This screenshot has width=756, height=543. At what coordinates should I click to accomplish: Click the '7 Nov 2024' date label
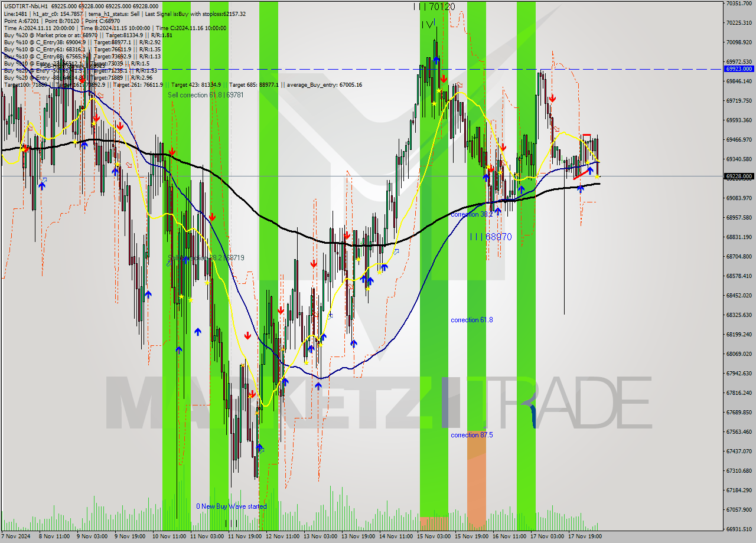coord(17,537)
